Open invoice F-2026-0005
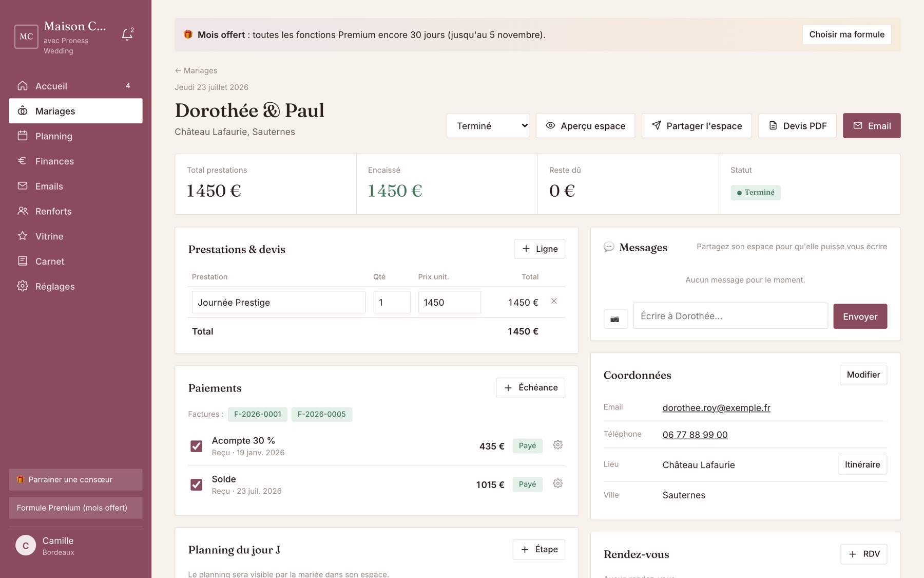 click(x=321, y=414)
